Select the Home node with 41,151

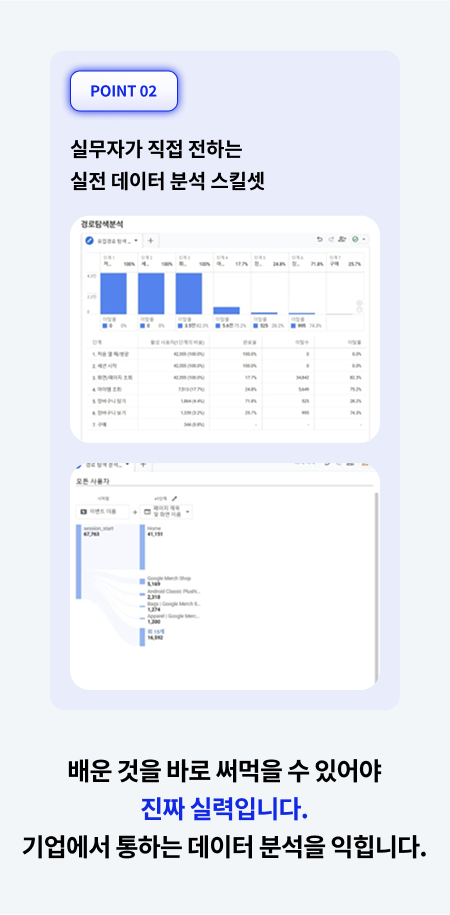click(x=142, y=547)
